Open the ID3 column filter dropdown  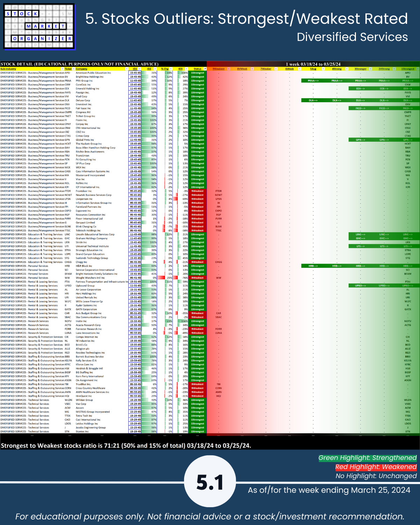point(186,69)
